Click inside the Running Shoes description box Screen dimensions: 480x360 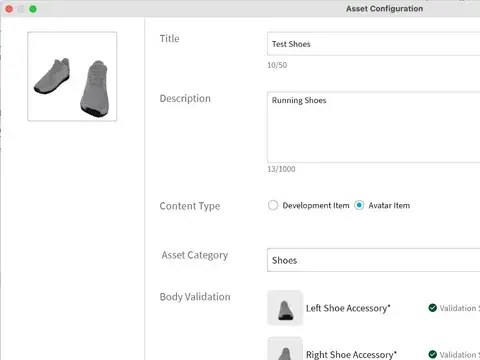373,127
